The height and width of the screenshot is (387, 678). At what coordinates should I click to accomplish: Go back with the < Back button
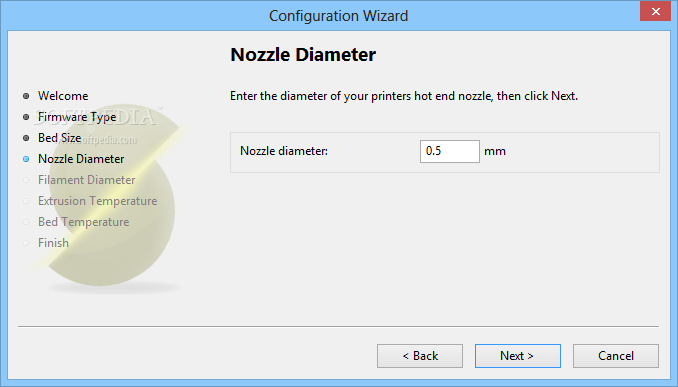point(420,356)
